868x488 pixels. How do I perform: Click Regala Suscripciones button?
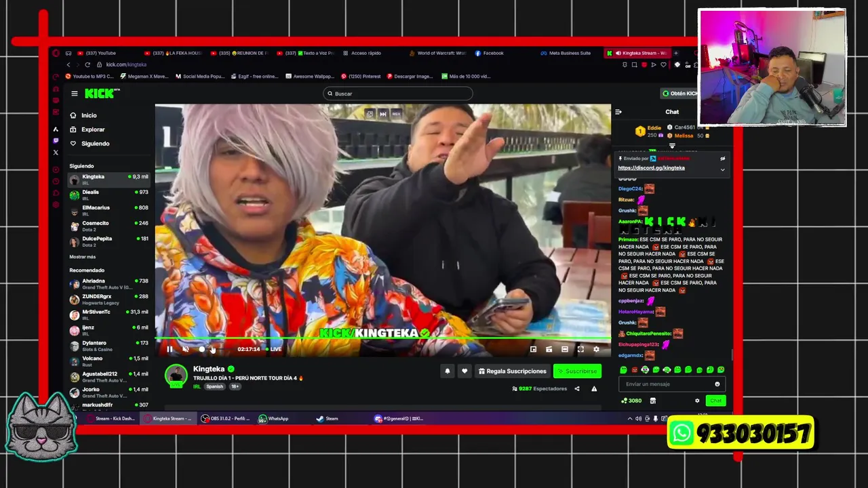click(512, 371)
